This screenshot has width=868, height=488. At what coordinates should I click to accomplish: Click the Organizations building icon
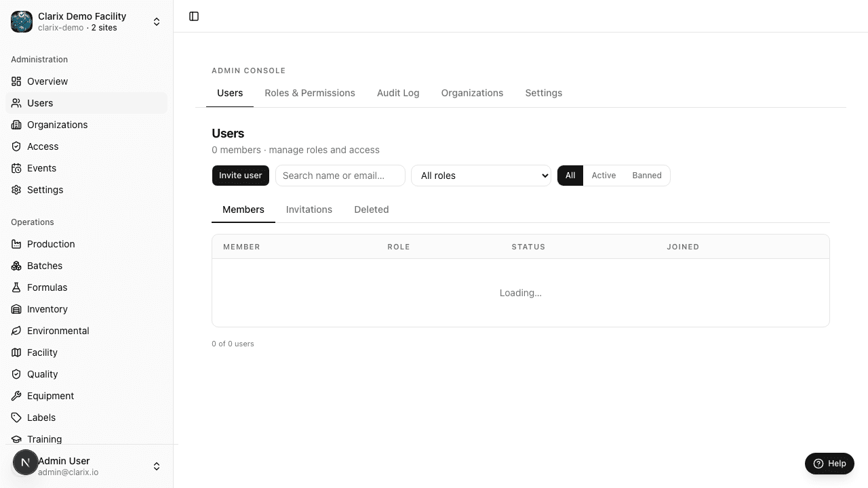(16, 125)
